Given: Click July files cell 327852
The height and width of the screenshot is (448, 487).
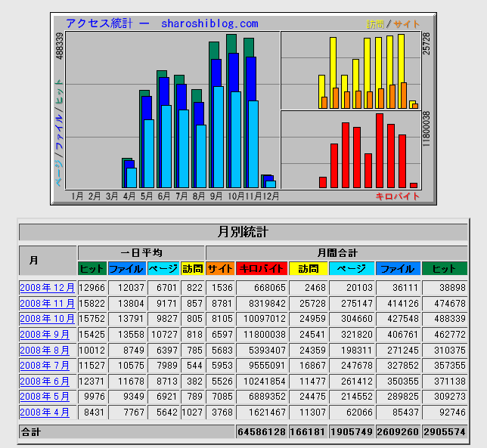Looking at the screenshot, I should [399, 366].
